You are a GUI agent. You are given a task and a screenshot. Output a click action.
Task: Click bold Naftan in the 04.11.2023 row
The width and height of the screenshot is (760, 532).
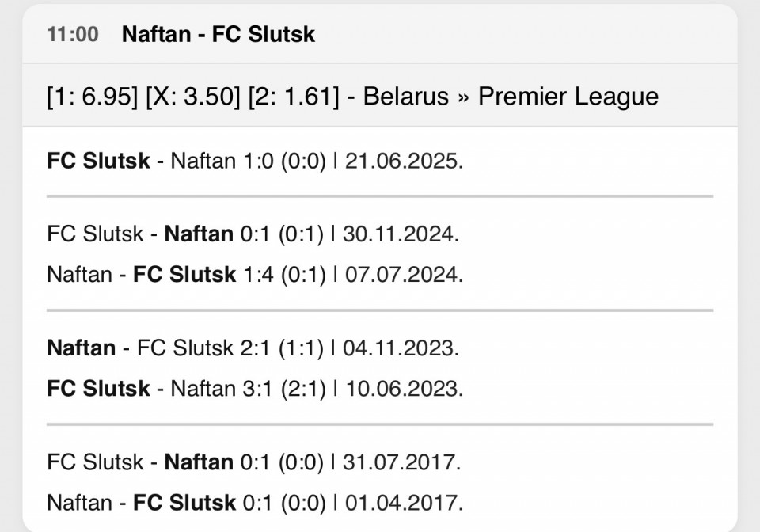[81, 348]
